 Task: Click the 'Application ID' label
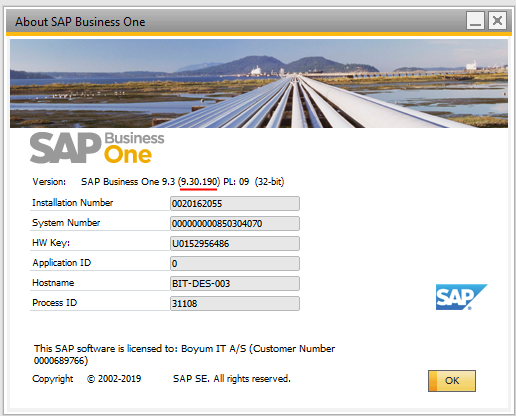(x=62, y=263)
